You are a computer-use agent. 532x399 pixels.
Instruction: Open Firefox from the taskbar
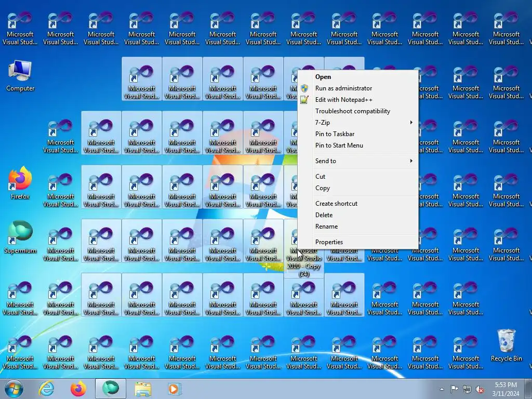pyautogui.click(x=78, y=389)
